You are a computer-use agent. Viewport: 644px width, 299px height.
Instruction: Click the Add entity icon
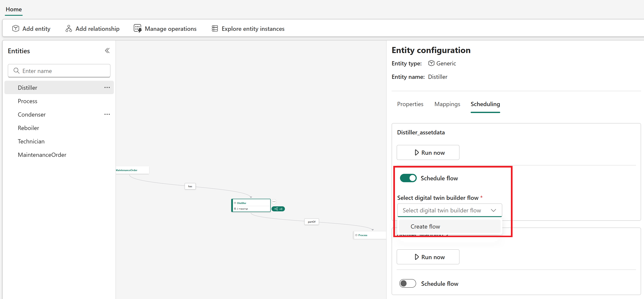click(15, 28)
